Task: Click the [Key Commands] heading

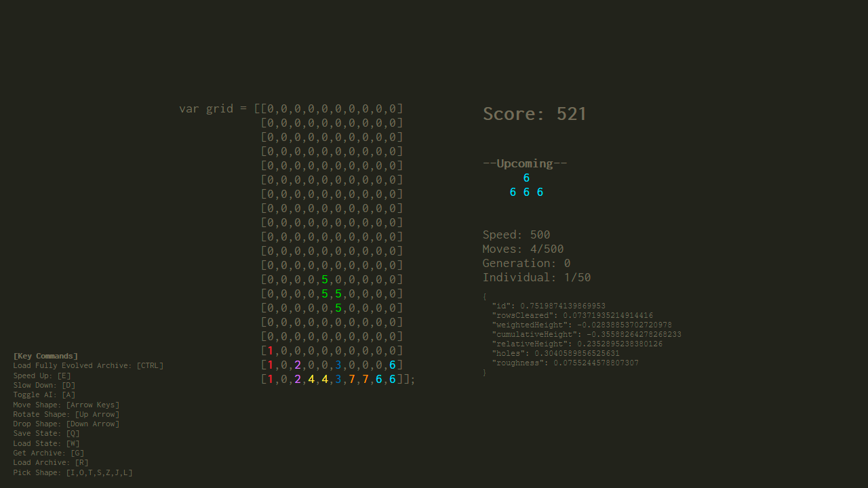Action: tap(45, 356)
